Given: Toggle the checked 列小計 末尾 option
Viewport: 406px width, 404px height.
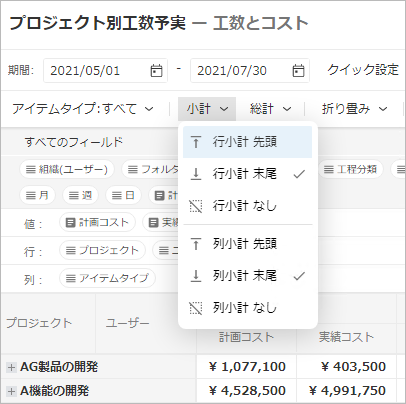Looking at the screenshot, I should coord(248,276).
